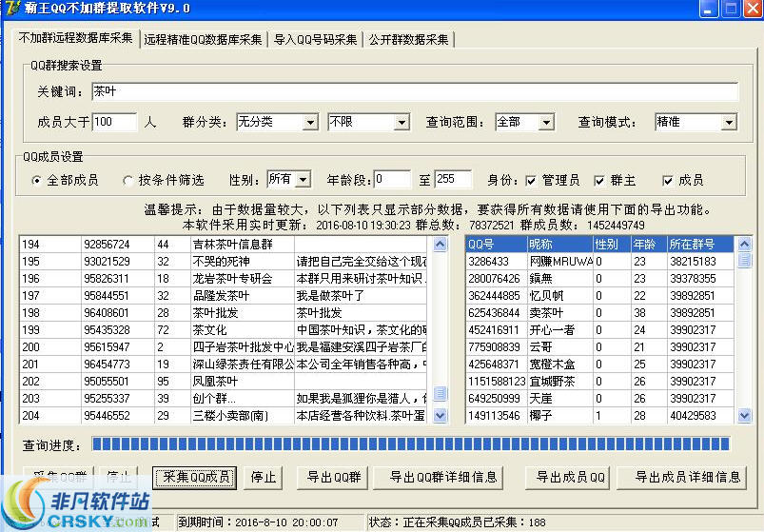Select member 椰子
Image resolution: width=764 pixels, height=532 pixels.
click(x=599, y=416)
